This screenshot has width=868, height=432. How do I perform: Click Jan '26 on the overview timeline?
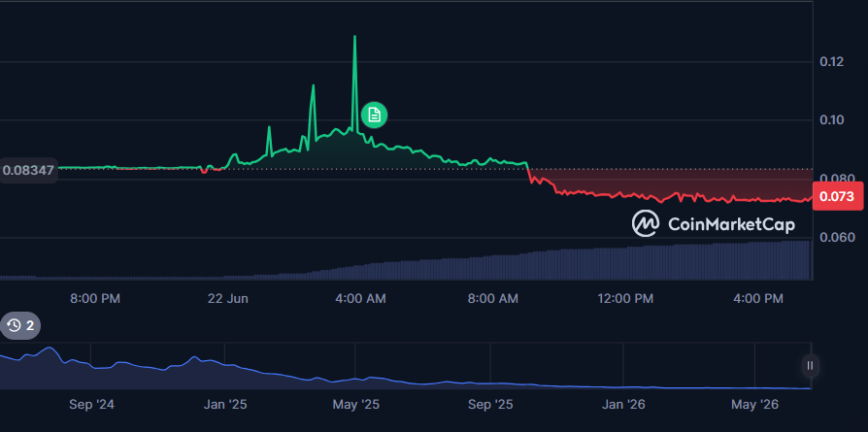(623, 405)
